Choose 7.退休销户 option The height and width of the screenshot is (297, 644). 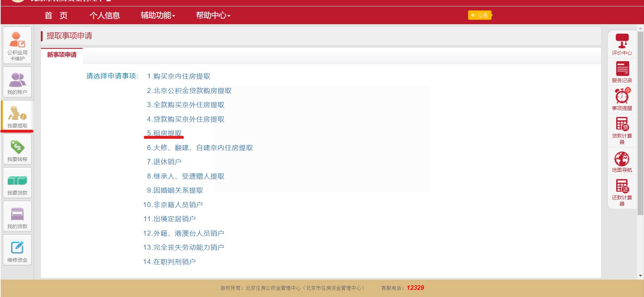164,162
